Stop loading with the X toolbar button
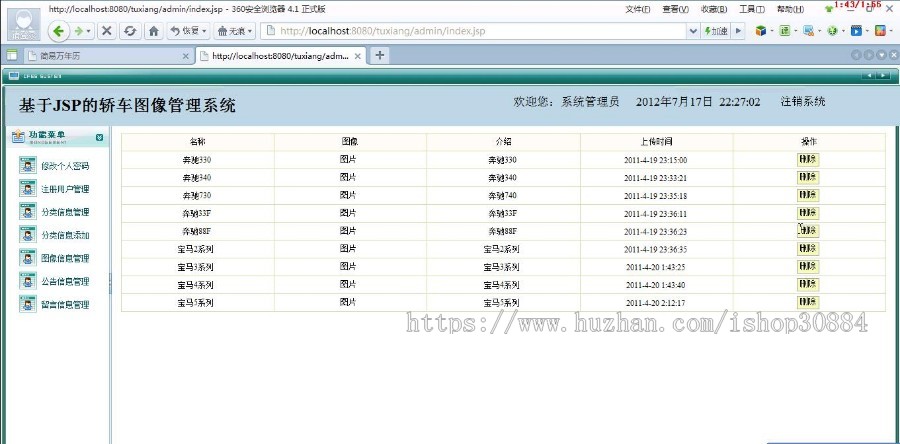Screen dimensions: 900x444 [x=107, y=31]
